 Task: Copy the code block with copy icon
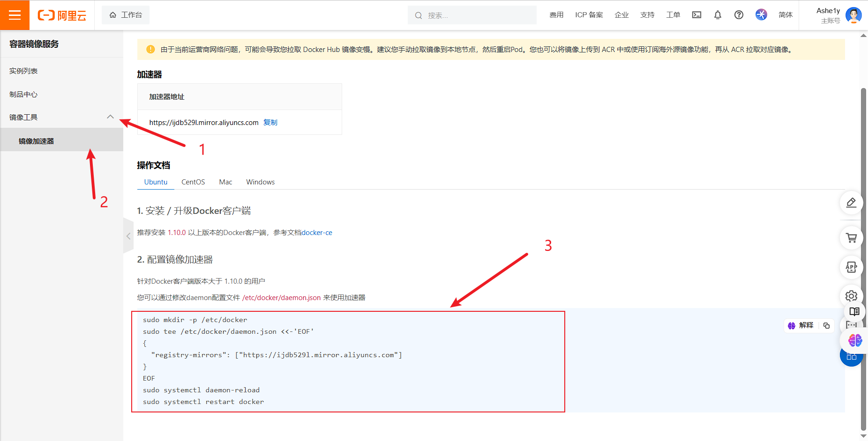click(x=826, y=325)
